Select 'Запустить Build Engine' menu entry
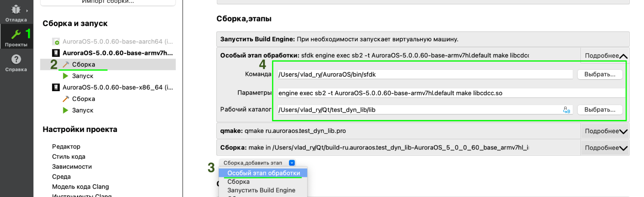 click(261, 190)
